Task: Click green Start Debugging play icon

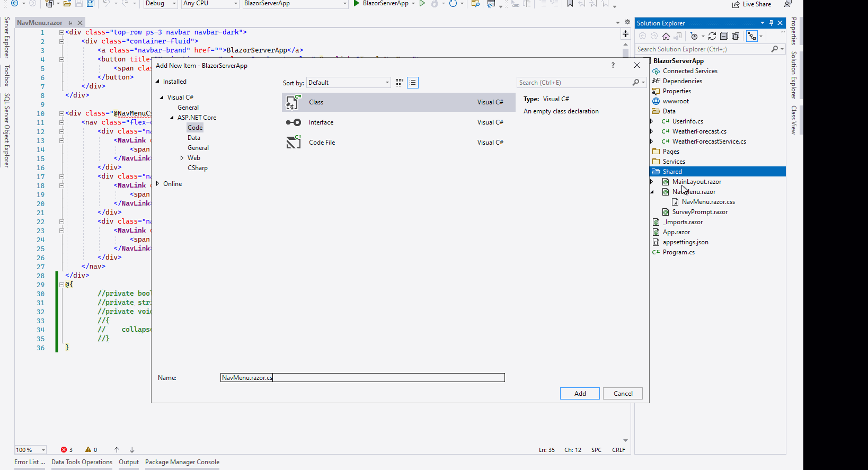Action: tap(357, 3)
